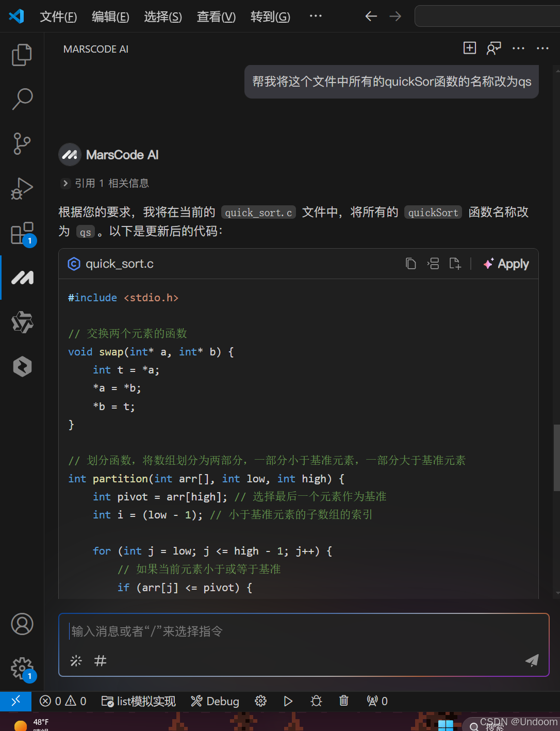This screenshot has width=560, height=731.
Task: Click the chat message input field
Action: 304,631
